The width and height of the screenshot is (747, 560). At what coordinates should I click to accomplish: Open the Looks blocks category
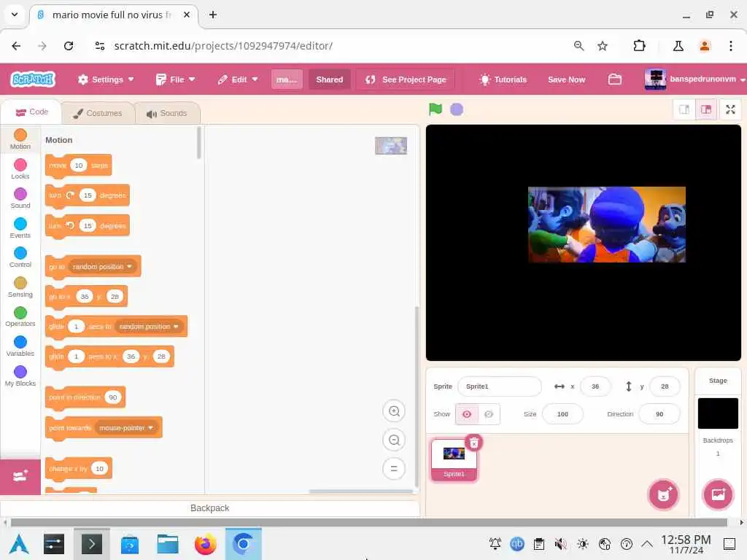(x=20, y=169)
